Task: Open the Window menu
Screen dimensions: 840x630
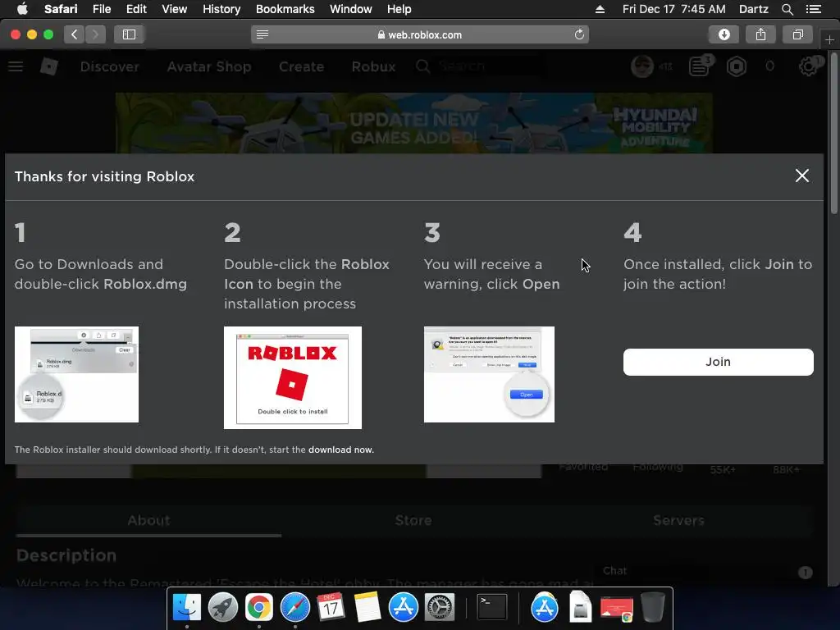Action: 350,9
